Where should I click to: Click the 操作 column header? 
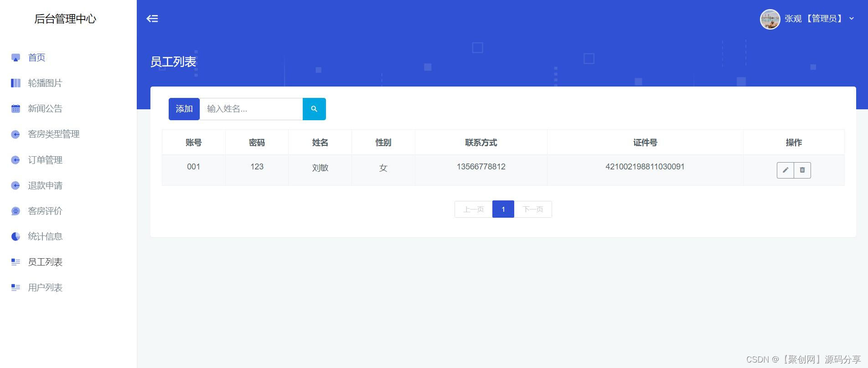click(x=794, y=143)
